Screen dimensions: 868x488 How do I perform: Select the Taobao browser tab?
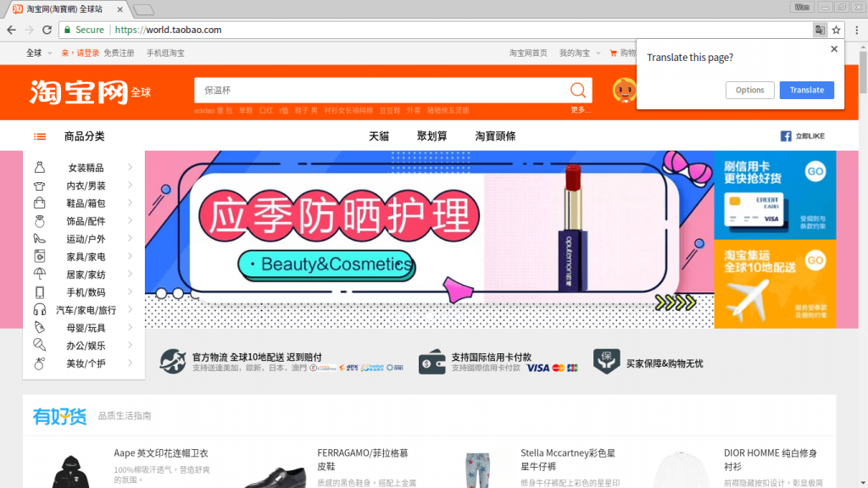coord(66,9)
